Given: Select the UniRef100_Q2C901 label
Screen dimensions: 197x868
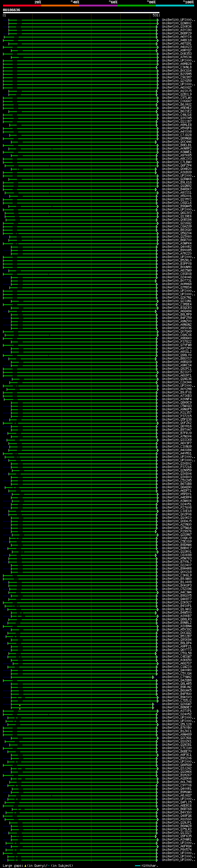Looking at the screenshot, I should click(x=177, y=737).
